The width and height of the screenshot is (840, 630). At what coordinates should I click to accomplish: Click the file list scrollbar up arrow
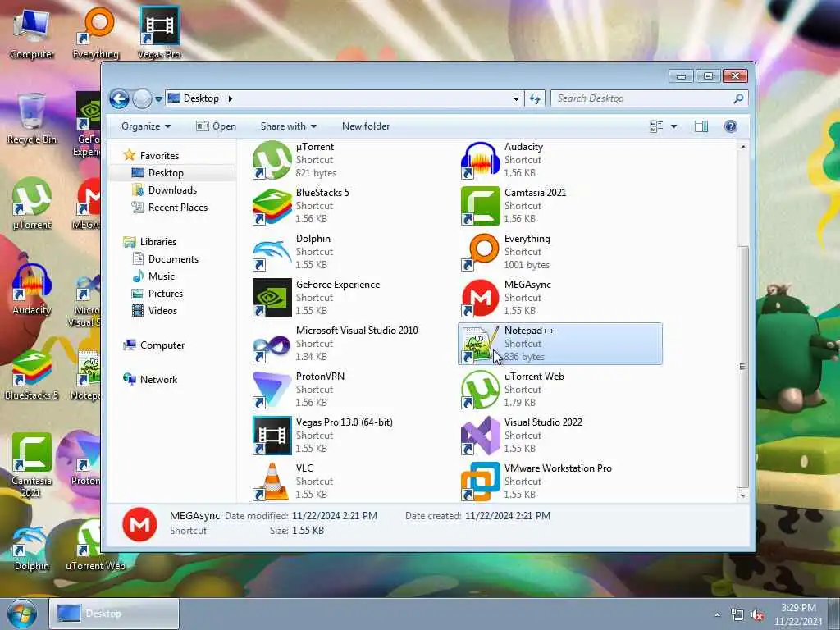pos(742,147)
